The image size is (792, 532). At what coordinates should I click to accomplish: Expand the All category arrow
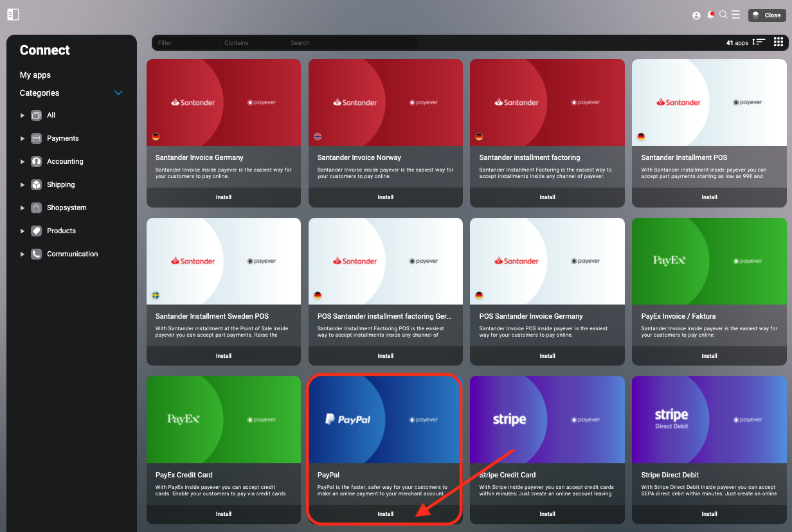click(22, 116)
